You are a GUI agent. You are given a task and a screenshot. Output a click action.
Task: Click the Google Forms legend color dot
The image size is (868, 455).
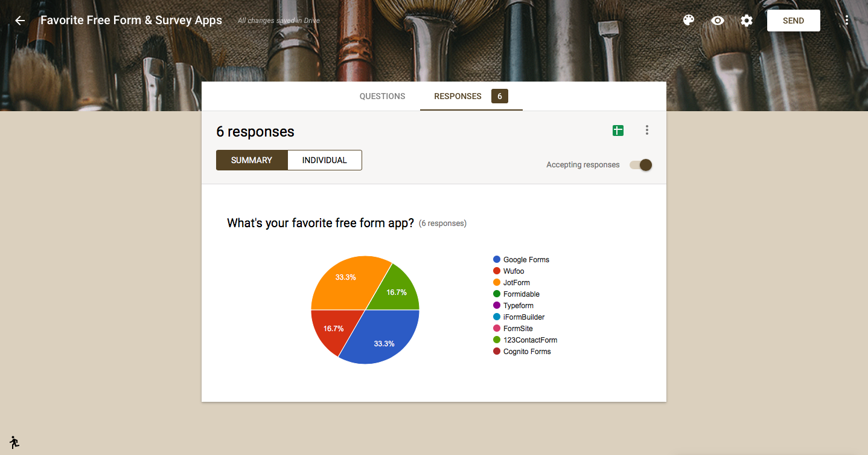[x=497, y=259]
